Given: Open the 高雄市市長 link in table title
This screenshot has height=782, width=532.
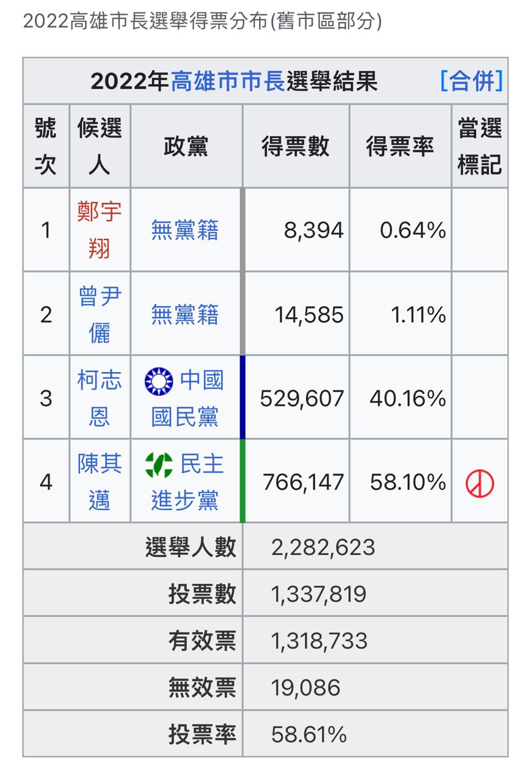Looking at the screenshot, I should (x=227, y=81).
